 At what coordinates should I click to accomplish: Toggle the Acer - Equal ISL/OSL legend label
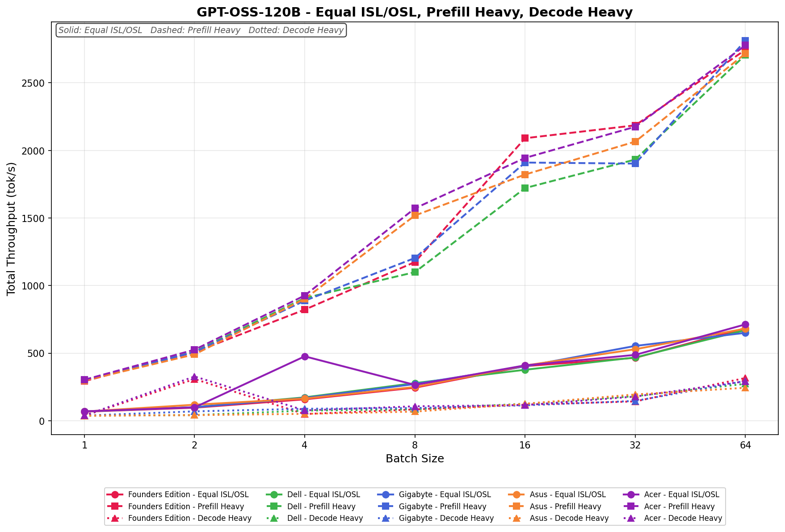(682, 495)
